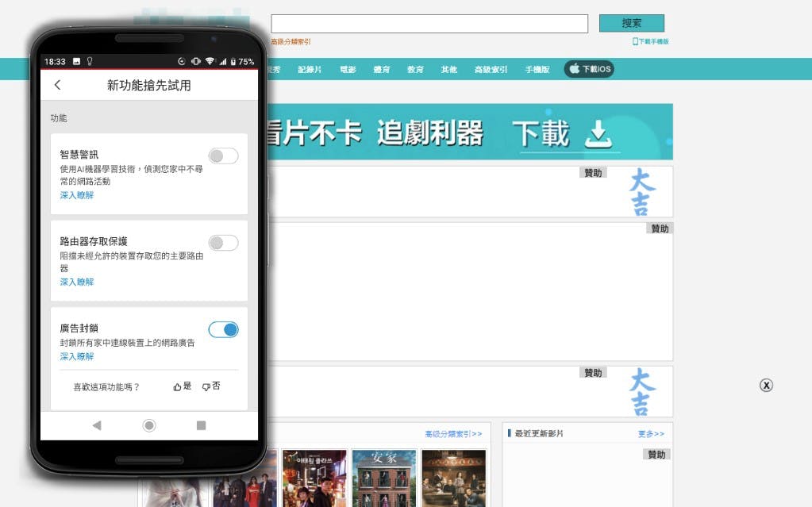Open the 記錄片 nav menu item
This screenshot has width=812, height=507.
coord(310,69)
